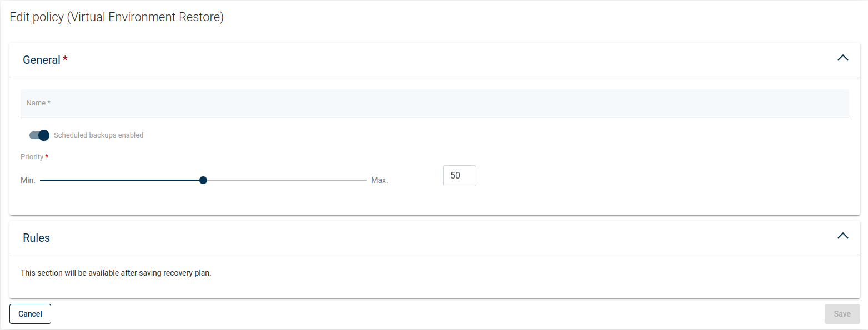Screen dimensions: 868x330
Task: Disable the Scheduled backups enabled switch
Action: [x=39, y=135]
